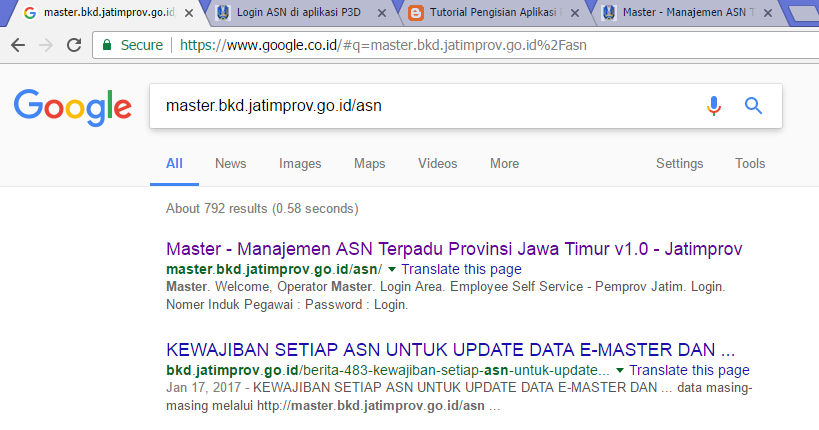Open KEWAJIBAN SETIAP ASN UNTUK UPDATE result
The height and width of the screenshot is (430, 819).
click(x=450, y=350)
